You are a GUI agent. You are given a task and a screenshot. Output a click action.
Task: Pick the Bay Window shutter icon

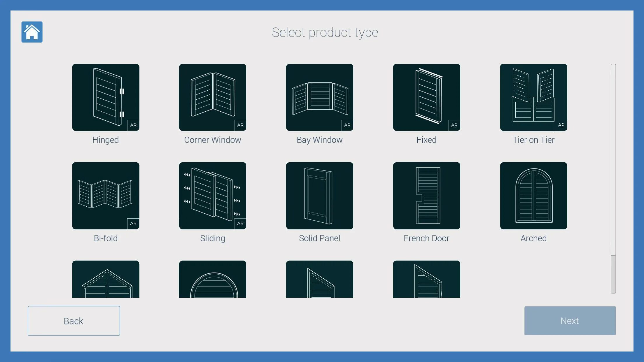(x=319, y=97)
